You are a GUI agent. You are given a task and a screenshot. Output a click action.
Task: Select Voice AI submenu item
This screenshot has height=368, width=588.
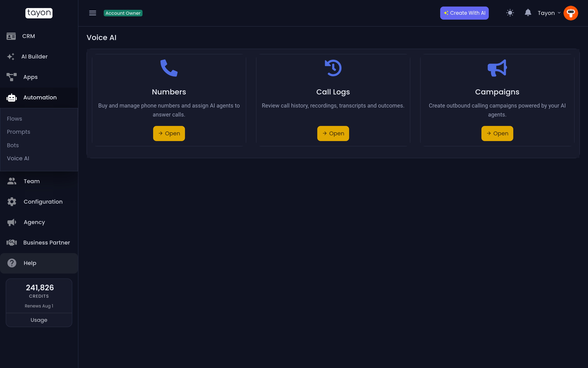coord(18,158)
